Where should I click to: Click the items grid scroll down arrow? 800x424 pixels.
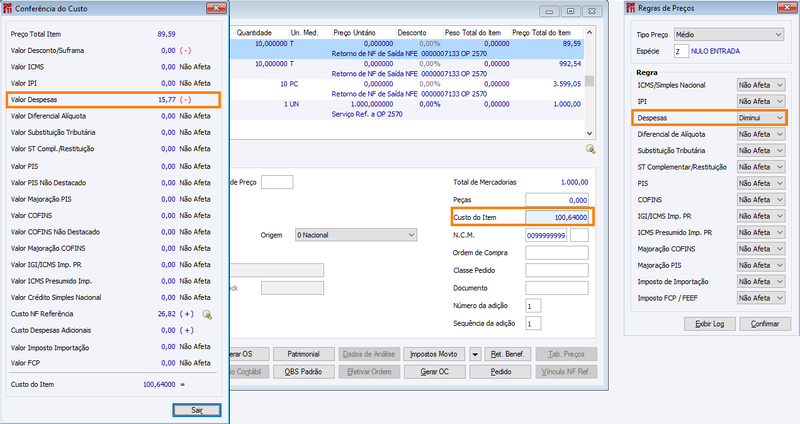pyautogui.click(x=589, y=133)
